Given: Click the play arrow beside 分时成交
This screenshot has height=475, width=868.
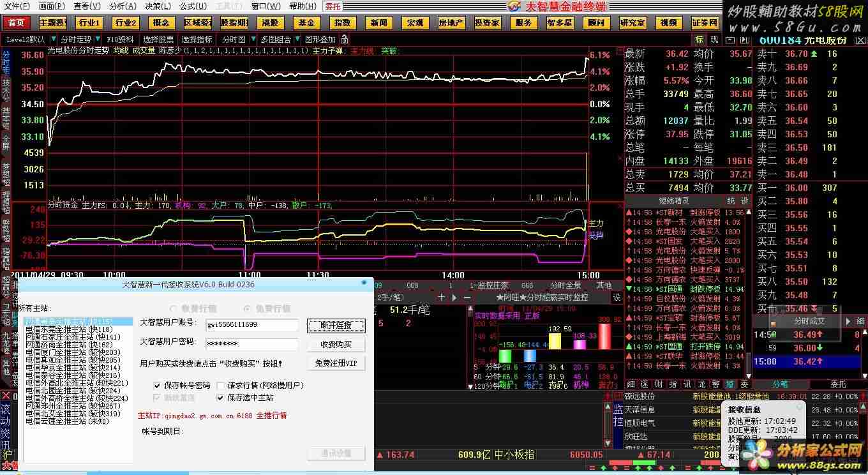Looking at the screenshot, I should [848, 321].
